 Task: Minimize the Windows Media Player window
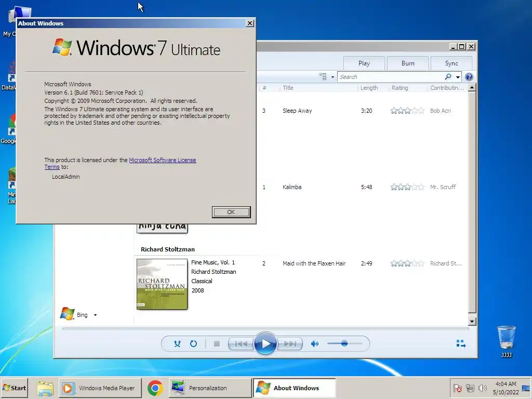coord(453,46)
